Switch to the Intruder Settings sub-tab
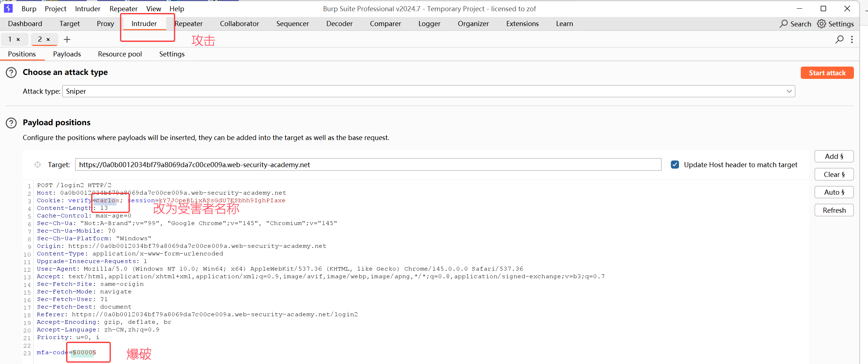 point(172,54)
